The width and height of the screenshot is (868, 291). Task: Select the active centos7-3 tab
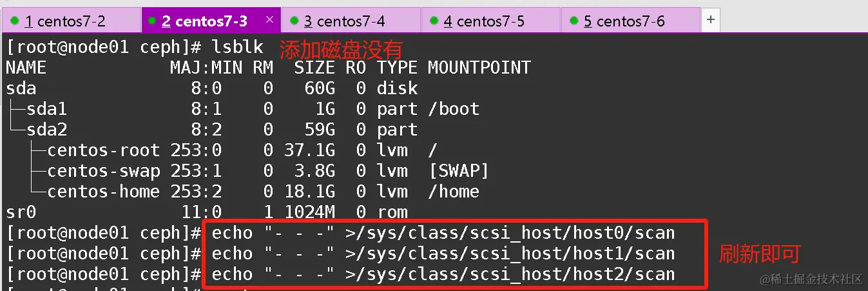(204, 21)
